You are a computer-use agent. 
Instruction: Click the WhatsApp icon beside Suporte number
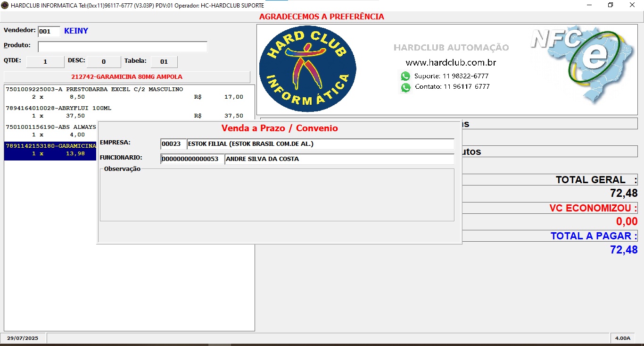tap(405, 76)
